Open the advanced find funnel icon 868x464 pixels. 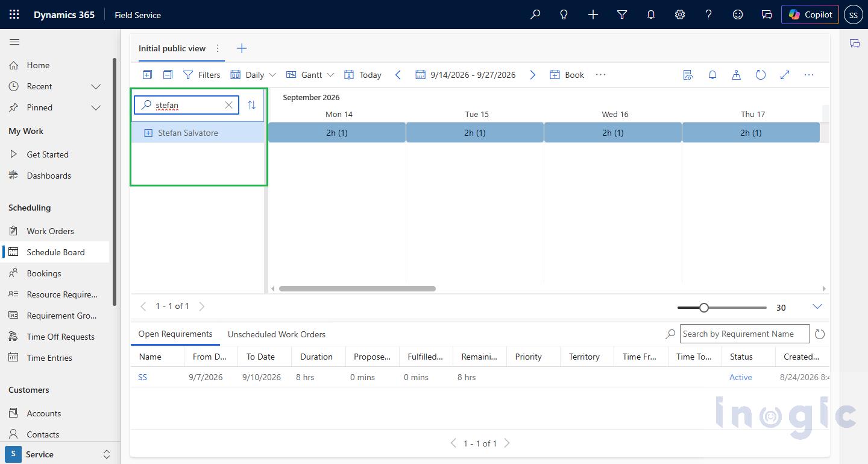point(622,14)
